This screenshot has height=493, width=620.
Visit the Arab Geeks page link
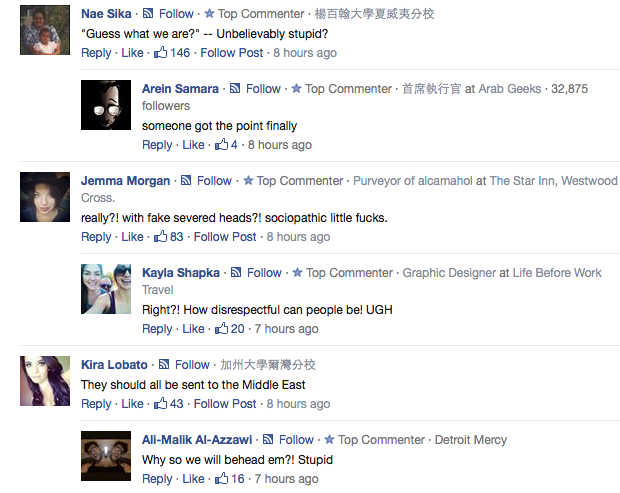coord(510,89)
